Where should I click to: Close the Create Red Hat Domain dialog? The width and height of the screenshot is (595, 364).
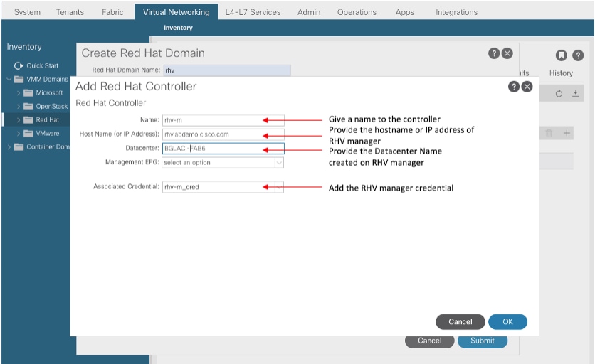pos(507,53)
